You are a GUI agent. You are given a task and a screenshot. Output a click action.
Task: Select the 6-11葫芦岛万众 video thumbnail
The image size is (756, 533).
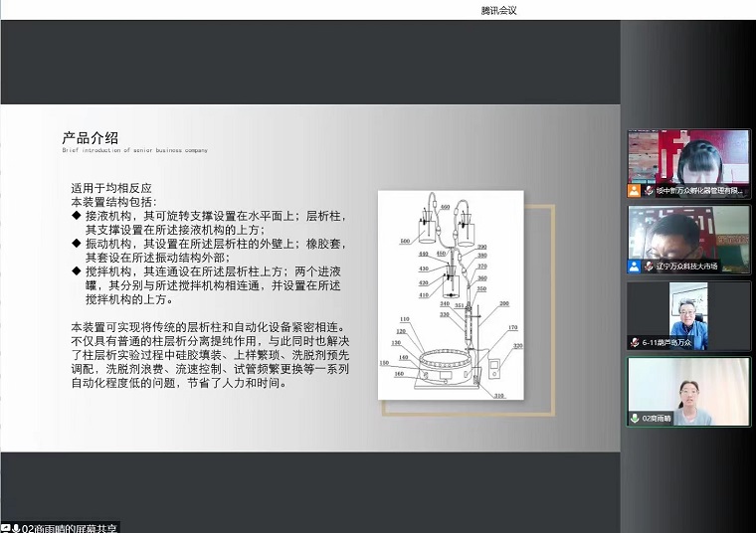[x=688, y=315]
